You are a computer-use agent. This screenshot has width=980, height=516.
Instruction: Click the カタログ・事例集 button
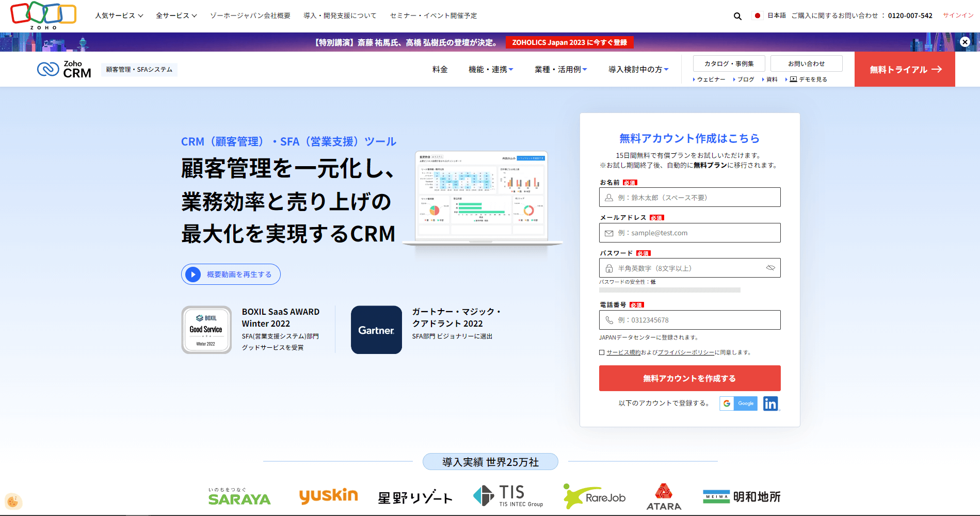click(x=729, y=63)
